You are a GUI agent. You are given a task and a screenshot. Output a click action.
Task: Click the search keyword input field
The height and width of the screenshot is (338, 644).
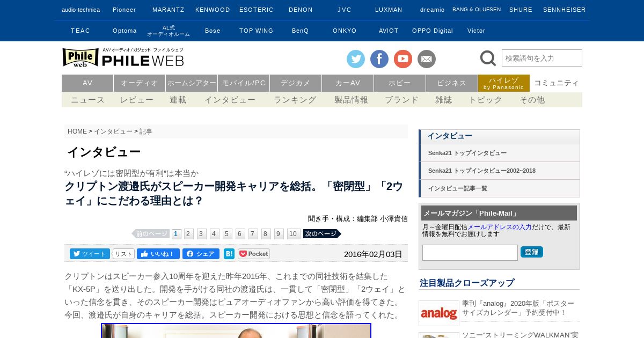[542, 58]
